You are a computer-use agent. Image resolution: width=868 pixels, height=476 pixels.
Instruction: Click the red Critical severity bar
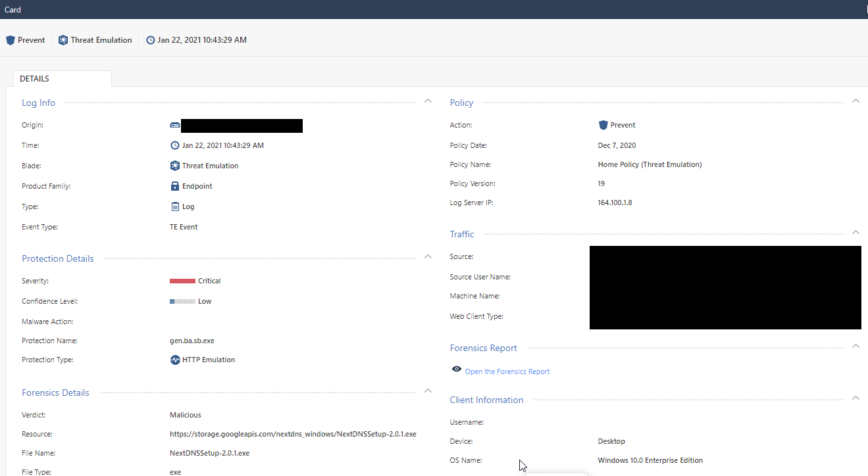182,281
